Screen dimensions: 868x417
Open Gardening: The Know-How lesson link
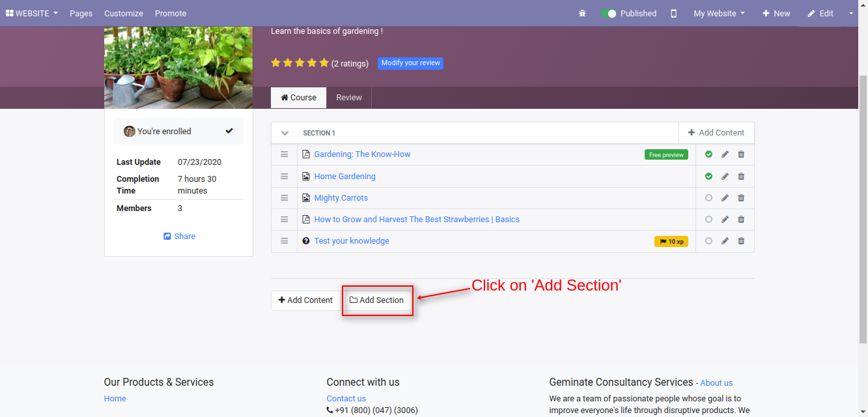pyautogui.click(x=362, y=154)
